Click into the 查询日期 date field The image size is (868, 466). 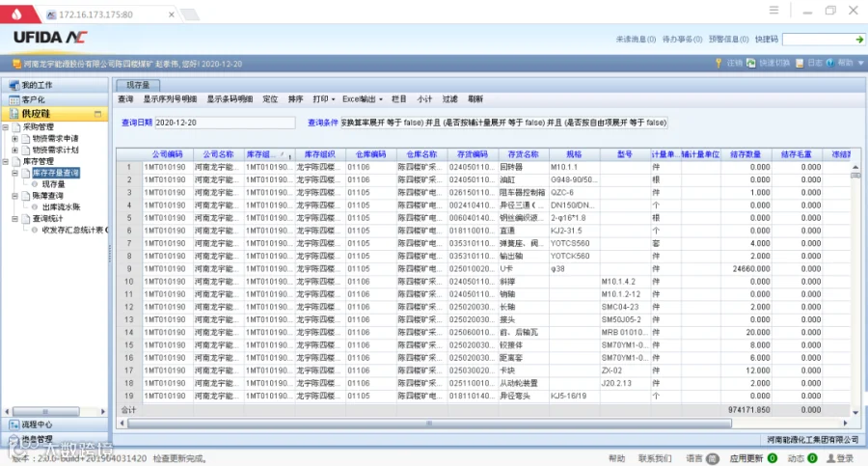[x=224, y=123]
